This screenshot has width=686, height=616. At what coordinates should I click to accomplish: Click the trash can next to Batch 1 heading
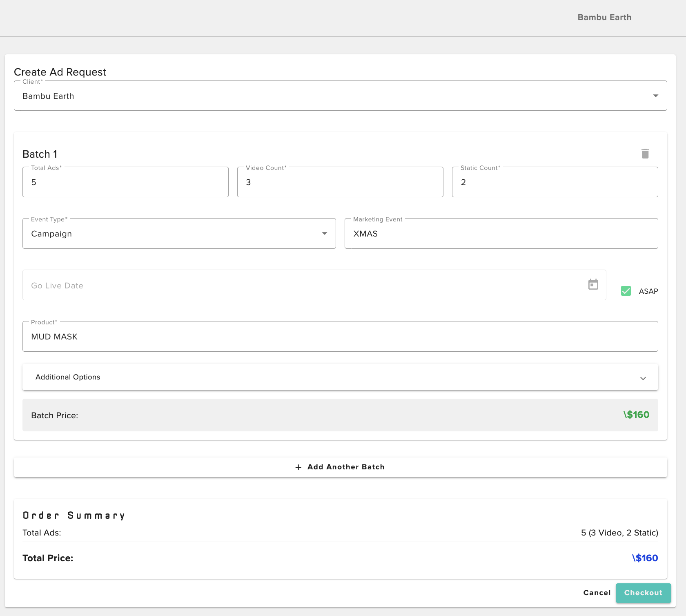pos(645,154)
